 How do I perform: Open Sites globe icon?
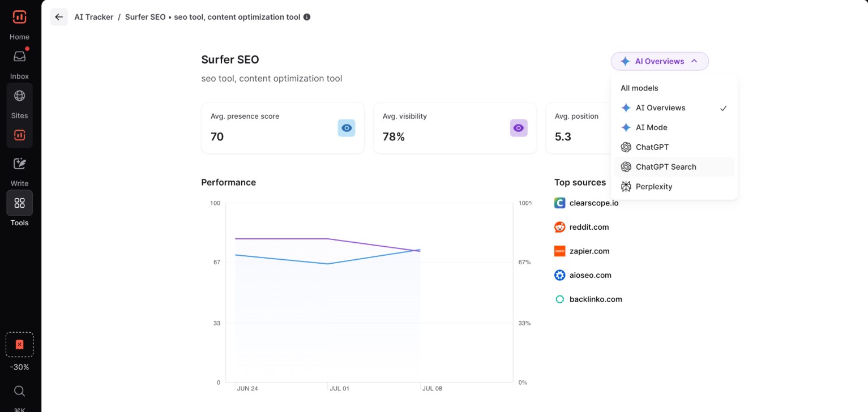pos(19,96)
